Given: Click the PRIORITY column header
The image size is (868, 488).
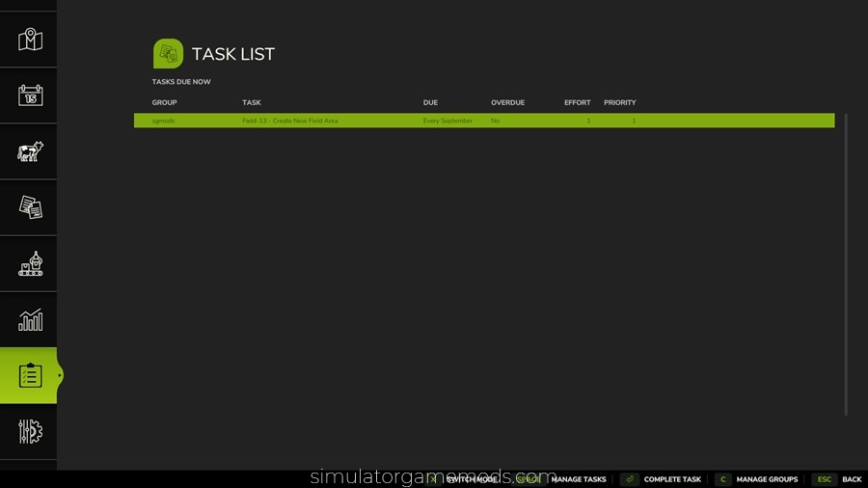Looking at the screenshot, I should (619, 102).
